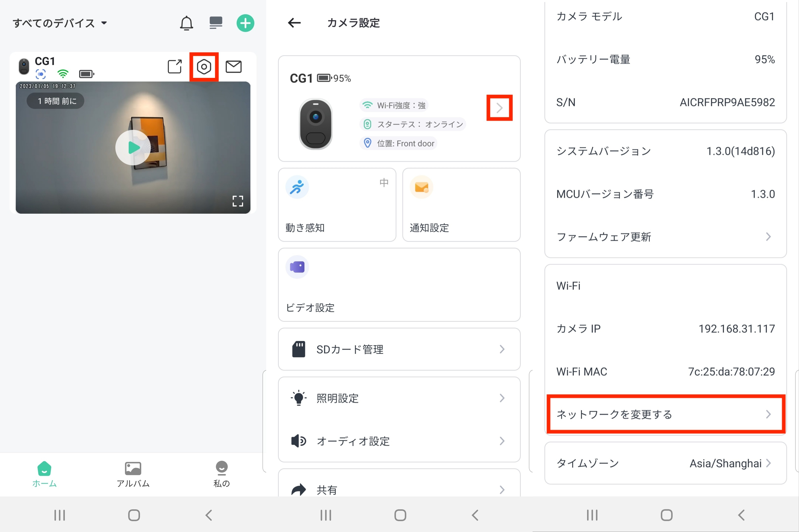Screen dimensions: 799x532
Task: Open the device list view icon
Action: point(216,23)
